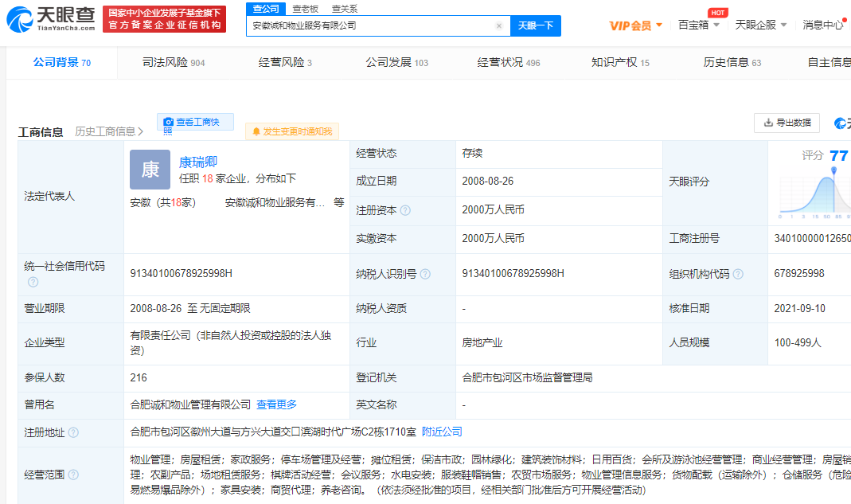Open legal representative 康瑞卿 link
851x504 pixels.
tap(198, 162)
